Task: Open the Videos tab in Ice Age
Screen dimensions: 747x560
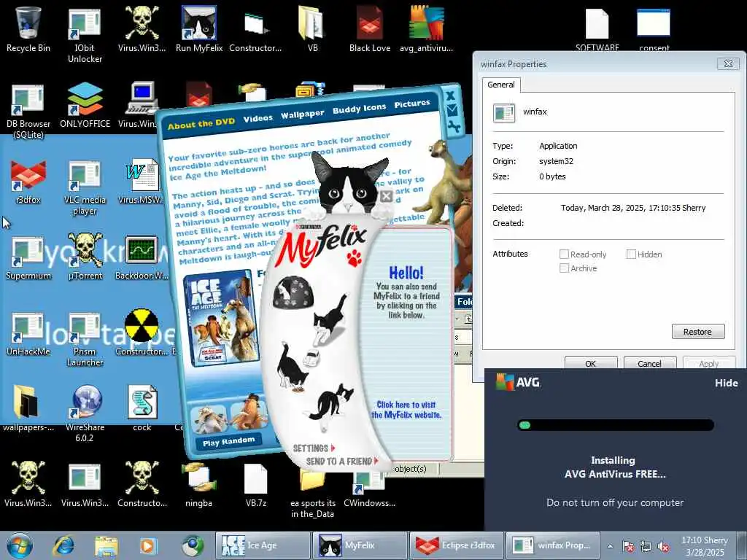Action: click(258, 118)
